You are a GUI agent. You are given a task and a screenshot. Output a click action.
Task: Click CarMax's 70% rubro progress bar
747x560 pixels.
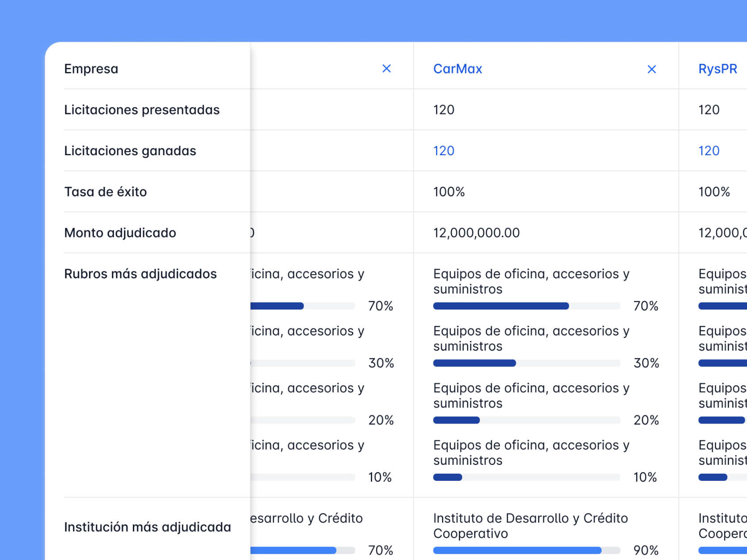click(526, 306)
